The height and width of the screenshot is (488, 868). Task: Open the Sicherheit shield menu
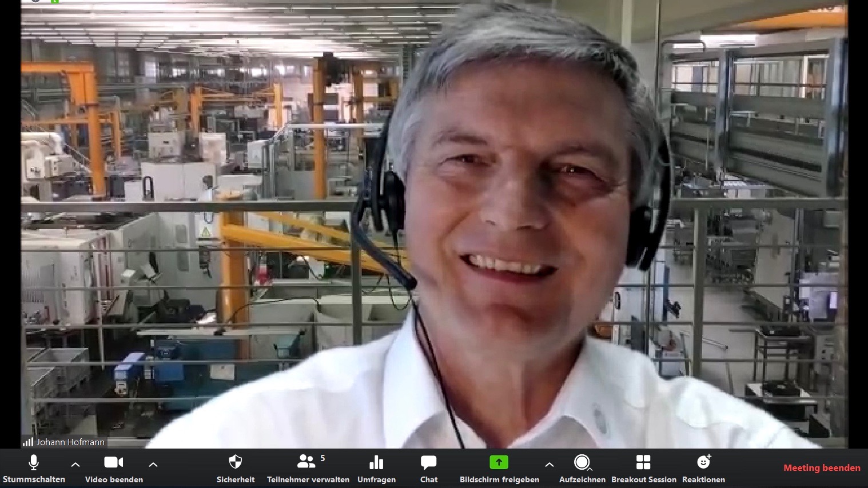(236, 469)
